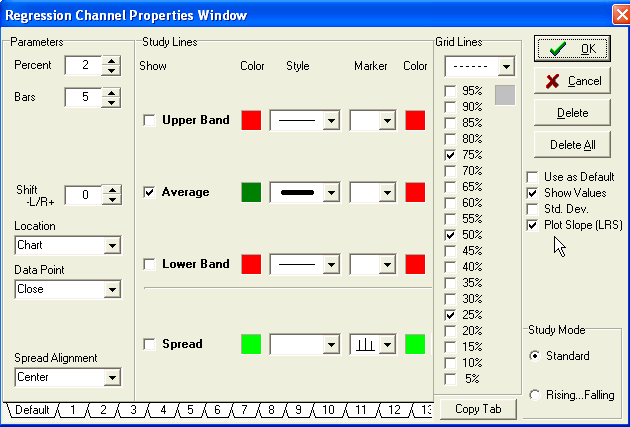
Task: Uncheck the 75% grid line checkbox
Action: pos(451,156)
